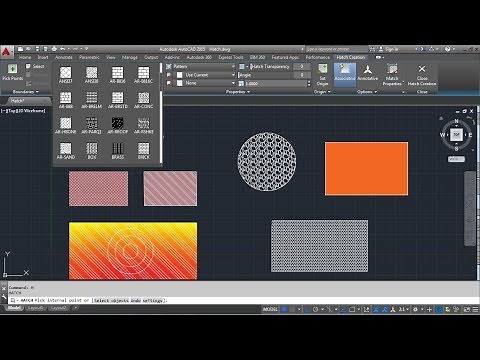Click the Undo arrow in quick access toolbar
480x360 pixels.
click(x=63, y=49)
